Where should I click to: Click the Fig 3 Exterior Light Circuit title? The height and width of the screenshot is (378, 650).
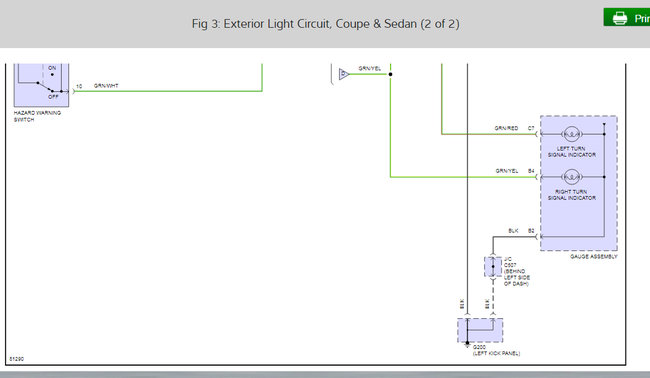(325, 24)
